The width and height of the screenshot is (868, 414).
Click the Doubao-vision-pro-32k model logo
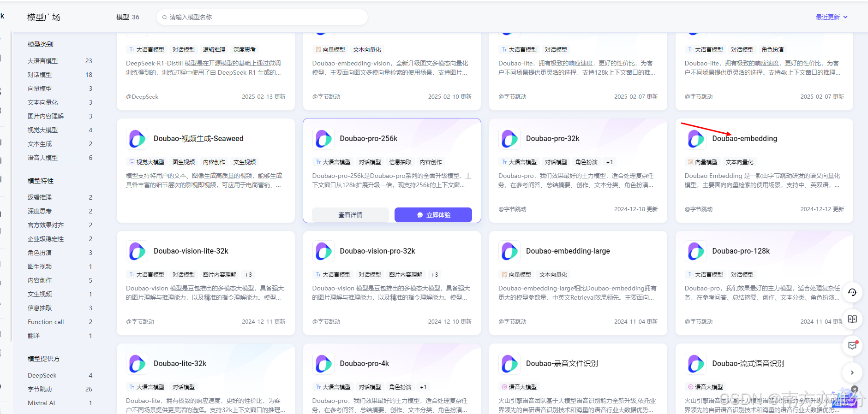coord(323,251)
